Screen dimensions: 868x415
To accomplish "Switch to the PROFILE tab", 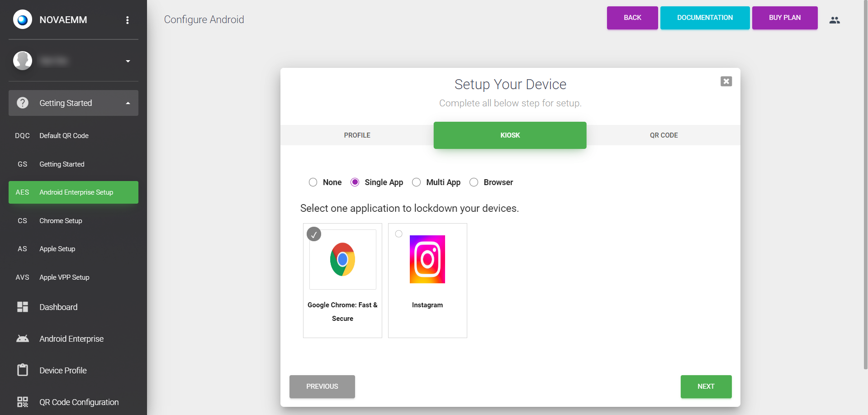I will click(x=357, y=135).
